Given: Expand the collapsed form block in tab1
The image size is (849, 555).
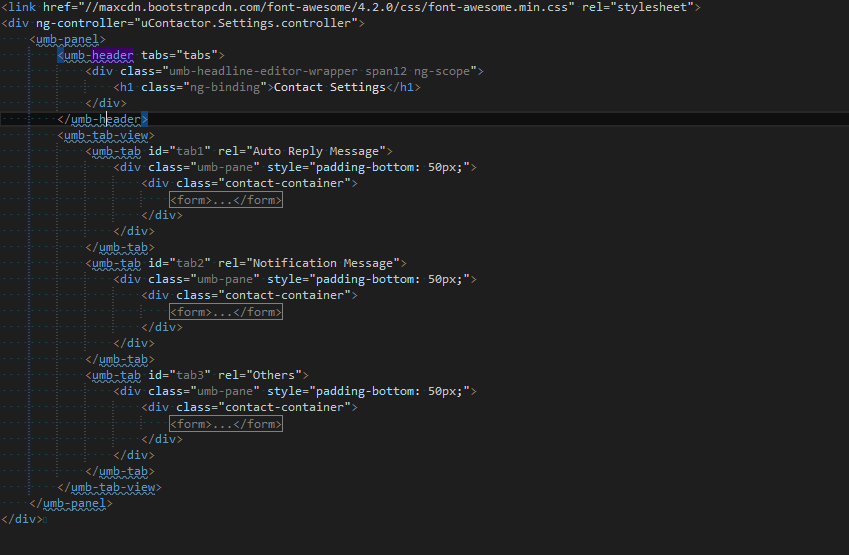Looking at the screenshot, I should coord(226,200).
